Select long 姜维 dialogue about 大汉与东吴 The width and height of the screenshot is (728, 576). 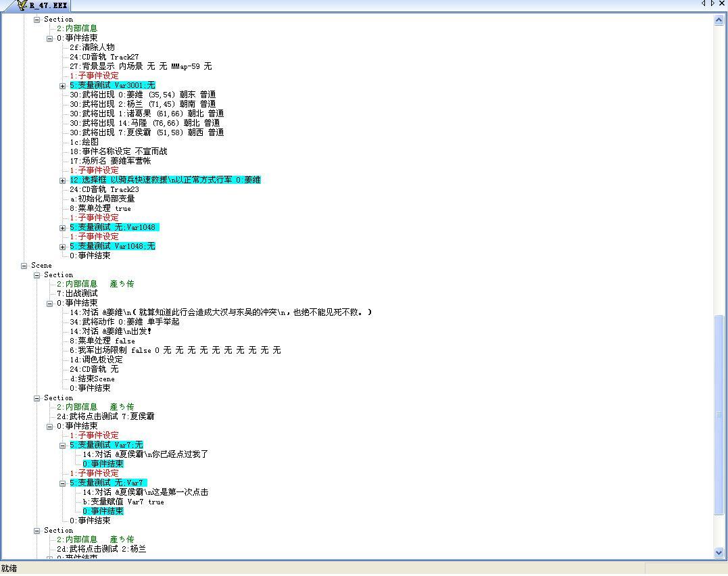(221, 312)
